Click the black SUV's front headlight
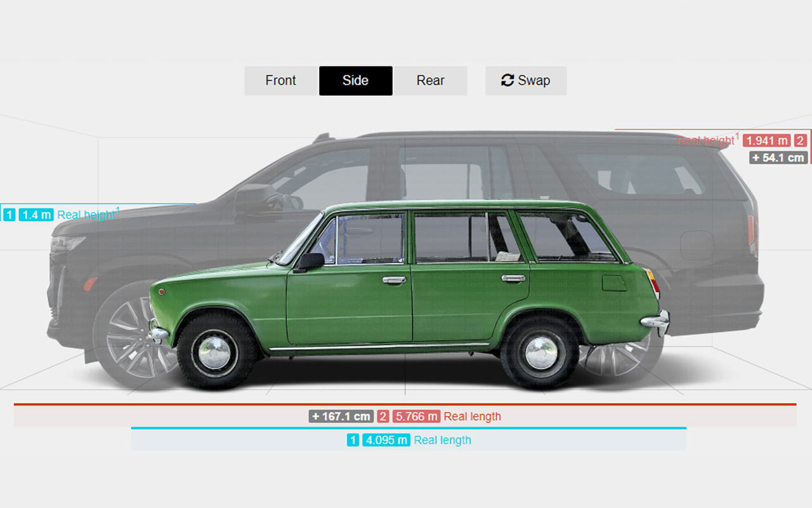 [x=68, y=244]
